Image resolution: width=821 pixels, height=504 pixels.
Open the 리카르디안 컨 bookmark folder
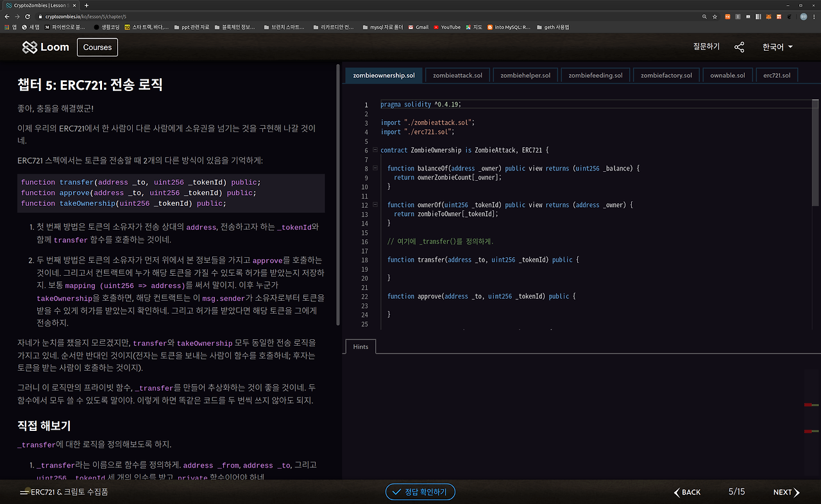pos(333,27)
